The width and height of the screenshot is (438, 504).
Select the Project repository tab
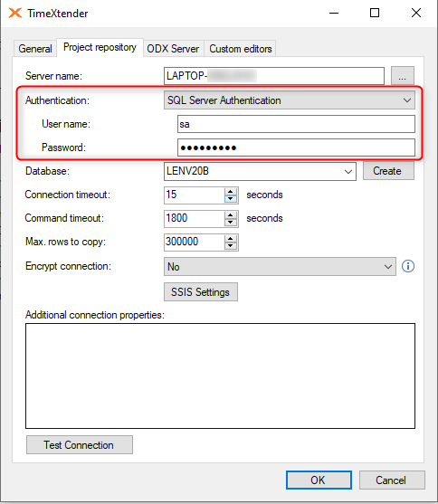100,48
